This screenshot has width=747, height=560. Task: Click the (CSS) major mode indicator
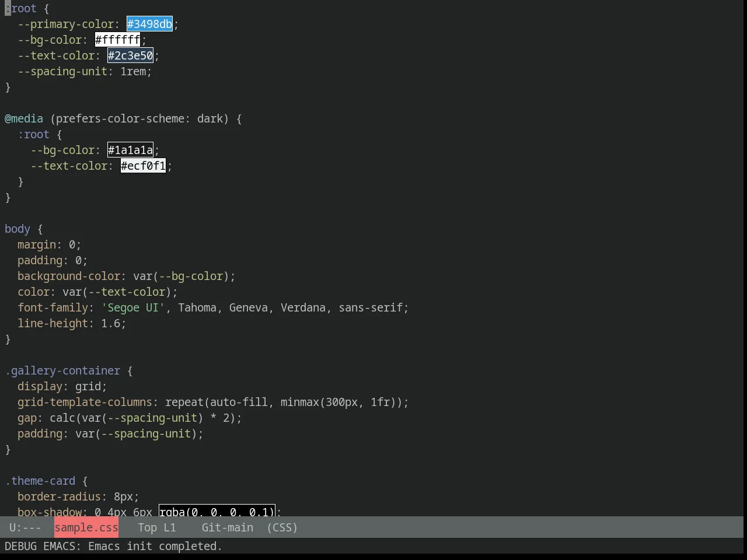point(282,527)
